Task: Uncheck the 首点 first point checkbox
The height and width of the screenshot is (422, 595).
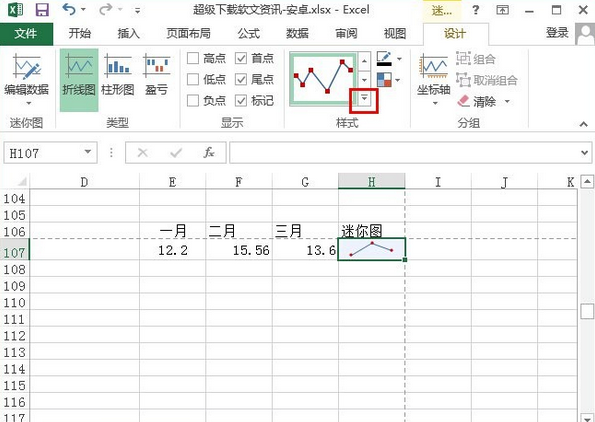Action: coord(241,58)
